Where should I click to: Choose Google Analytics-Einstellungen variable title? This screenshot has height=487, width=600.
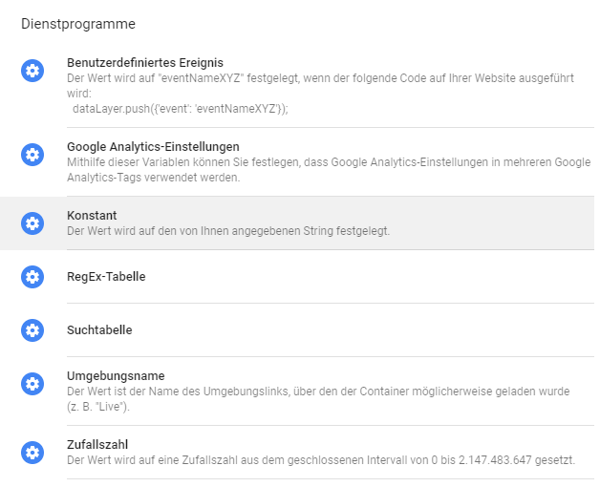point(153,147)
